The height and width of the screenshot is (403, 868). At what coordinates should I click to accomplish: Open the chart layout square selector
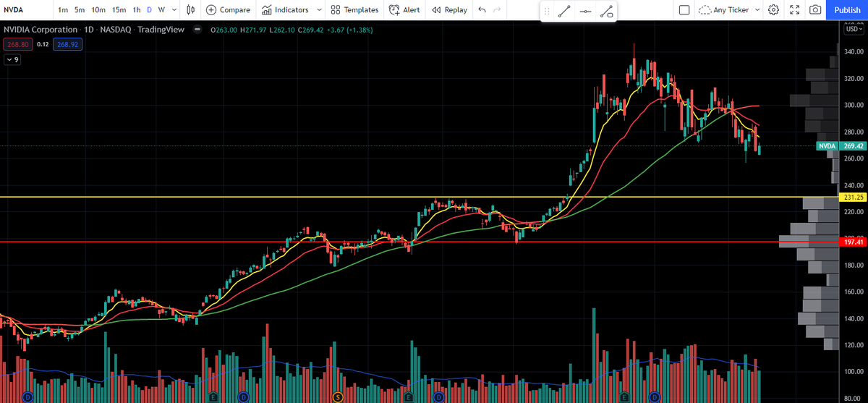[x=684, y=10]
